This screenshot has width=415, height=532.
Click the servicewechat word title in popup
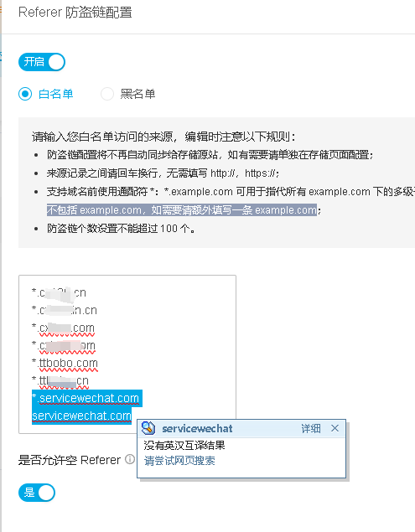tap(197, 429)
